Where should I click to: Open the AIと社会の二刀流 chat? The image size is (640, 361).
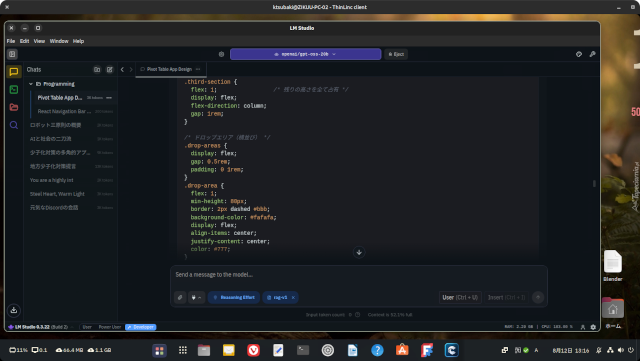71,139
